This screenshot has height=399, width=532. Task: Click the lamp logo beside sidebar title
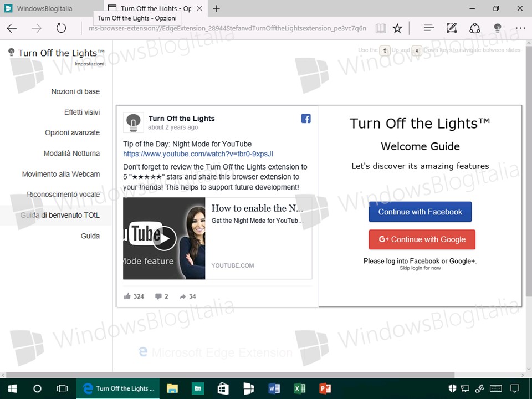[11, 52]
